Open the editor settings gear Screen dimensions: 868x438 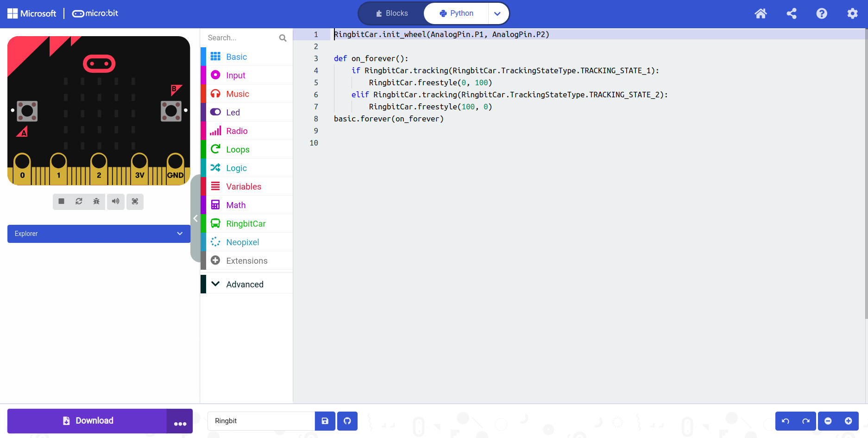852,13
